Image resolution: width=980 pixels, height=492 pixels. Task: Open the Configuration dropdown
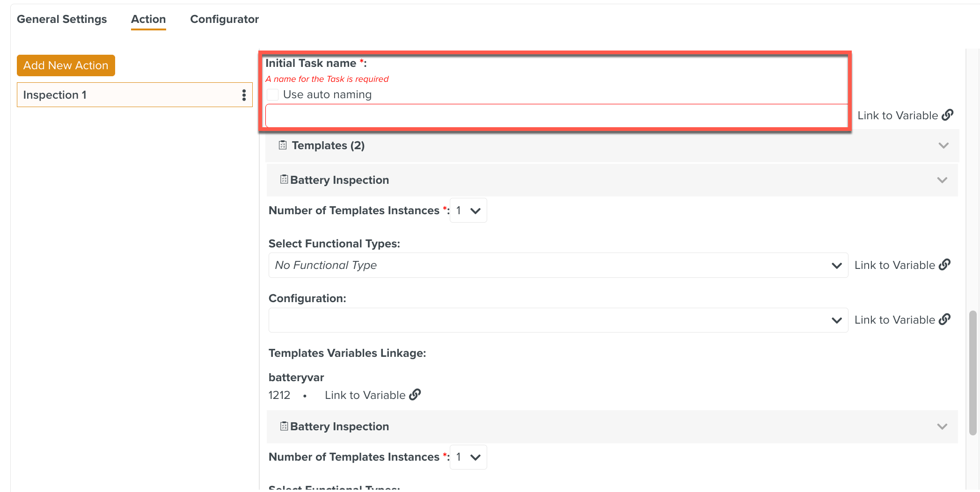coord(558,320)
